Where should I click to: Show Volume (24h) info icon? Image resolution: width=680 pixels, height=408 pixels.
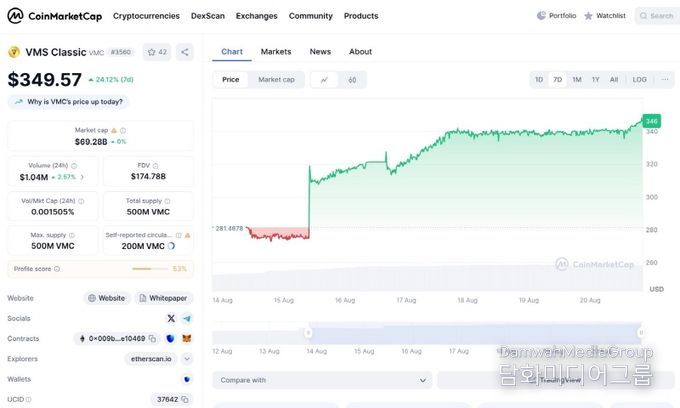(74, 166)
